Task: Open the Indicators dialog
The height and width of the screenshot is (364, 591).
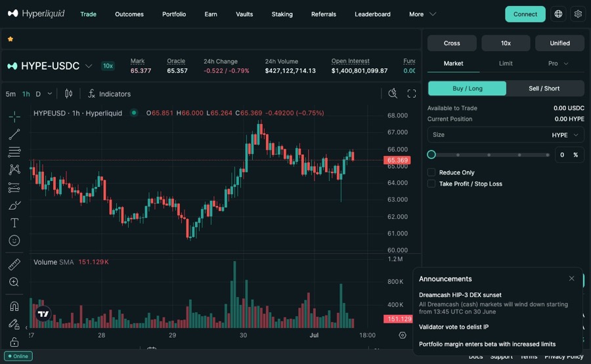Action: (109, 94)
